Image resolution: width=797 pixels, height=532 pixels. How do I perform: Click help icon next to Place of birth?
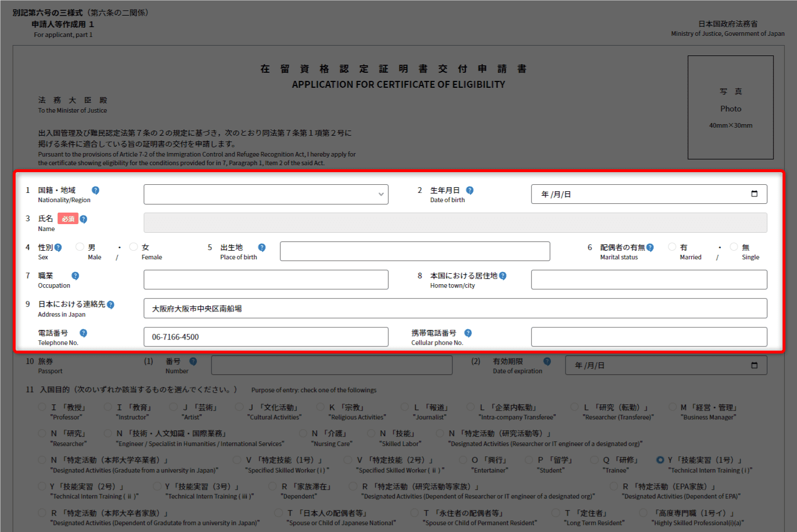(x=262, y=248)
